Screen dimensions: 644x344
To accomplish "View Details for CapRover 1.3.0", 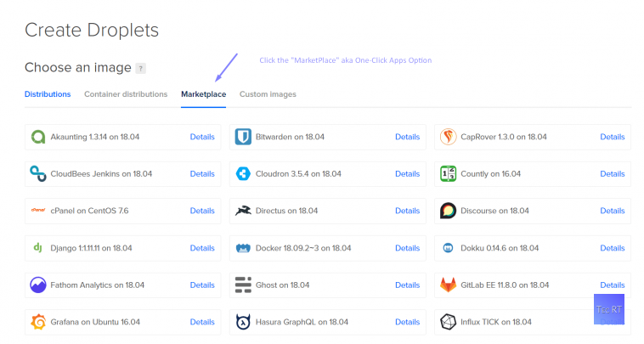I will tap(613, 137).
